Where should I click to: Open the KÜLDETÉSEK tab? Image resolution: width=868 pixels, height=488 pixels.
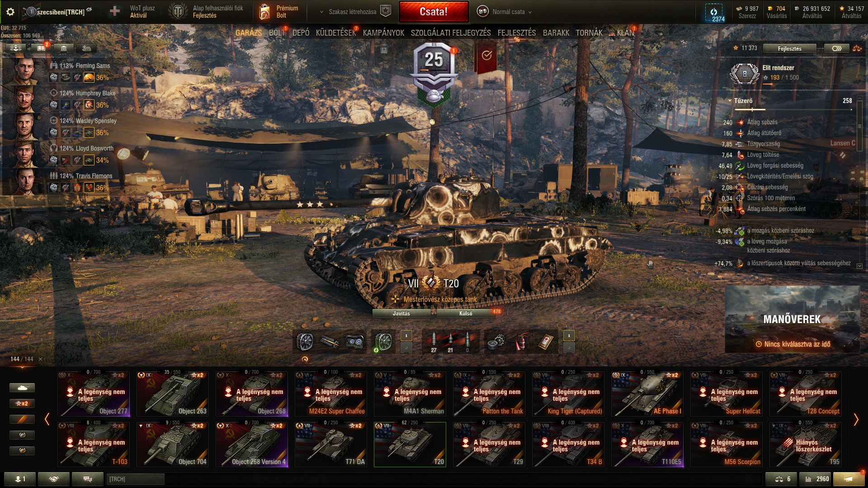point(336,33)
